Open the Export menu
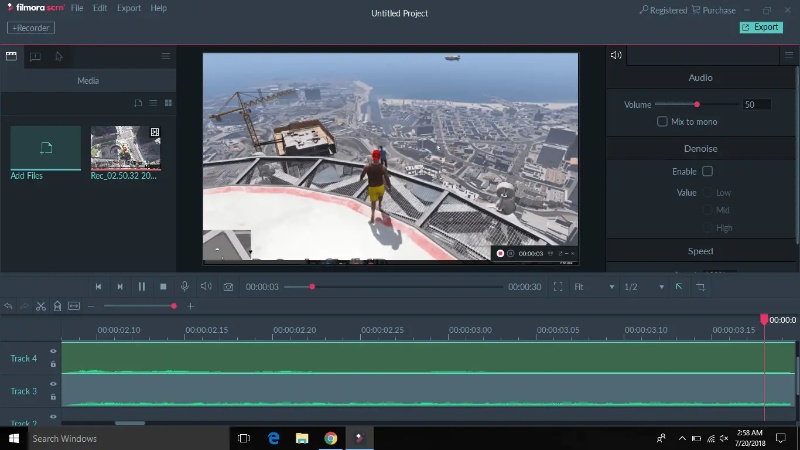This screenshot has height=450, width=800. coord(129,8)
